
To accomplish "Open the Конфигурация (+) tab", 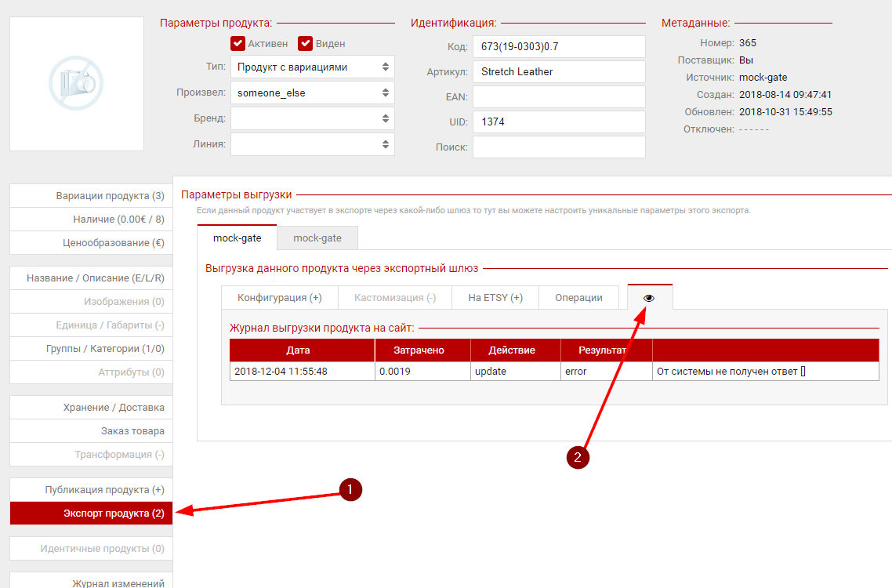I will (280, 298).
